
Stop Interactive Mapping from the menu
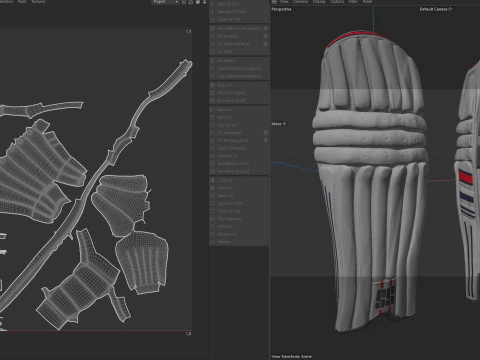[239, 76]
